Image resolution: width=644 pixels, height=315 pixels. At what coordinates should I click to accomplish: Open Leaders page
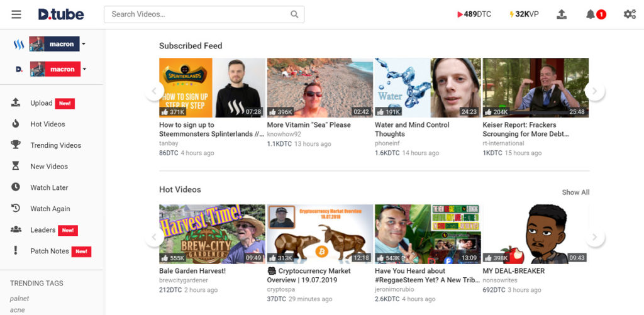[x=43, y=230]
